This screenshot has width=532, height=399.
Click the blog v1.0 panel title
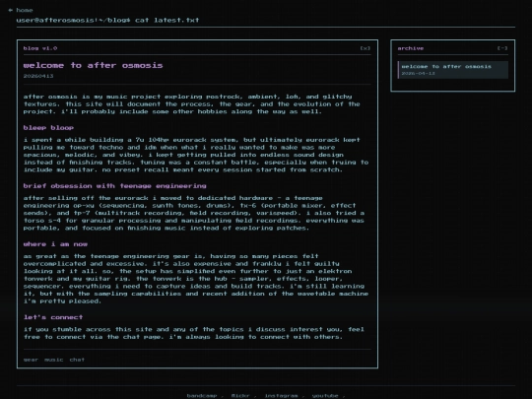click(x=40, y=48)
